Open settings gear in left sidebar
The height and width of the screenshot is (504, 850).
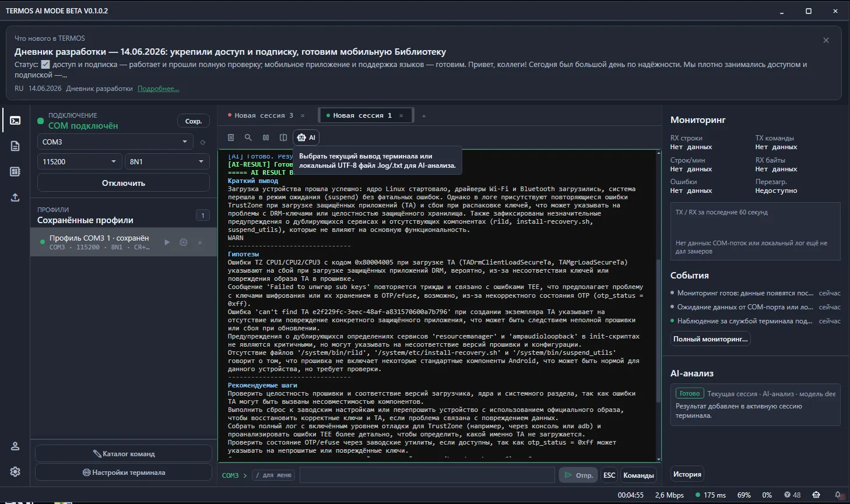coord(15,472)
